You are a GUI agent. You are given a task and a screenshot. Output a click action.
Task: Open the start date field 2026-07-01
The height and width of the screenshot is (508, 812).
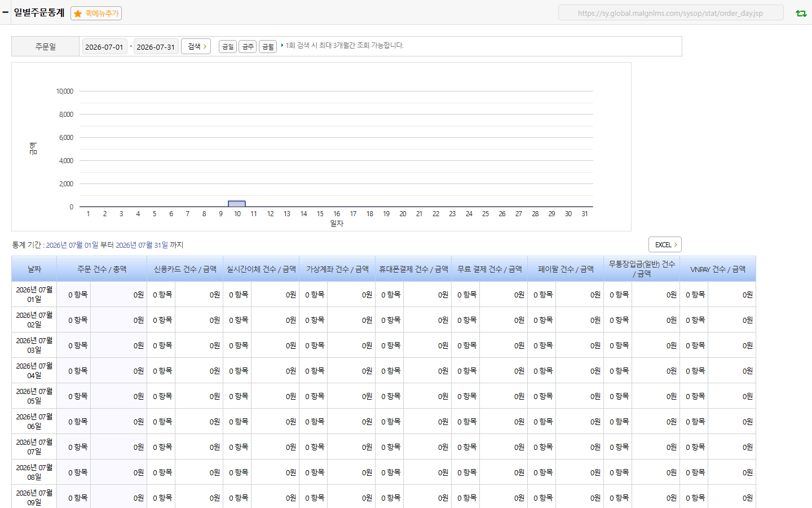pyautogui.click(x=104, y=47)
